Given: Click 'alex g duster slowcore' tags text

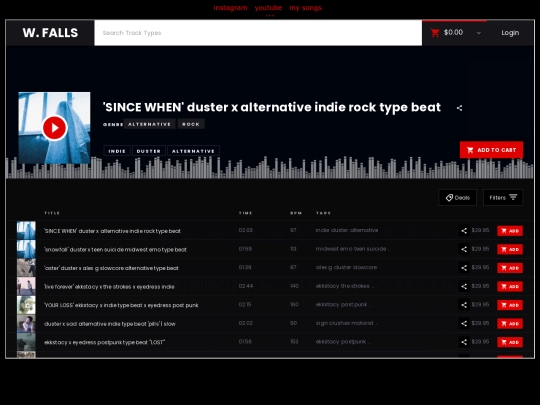Looking at the screenshot, I should 346,267.
